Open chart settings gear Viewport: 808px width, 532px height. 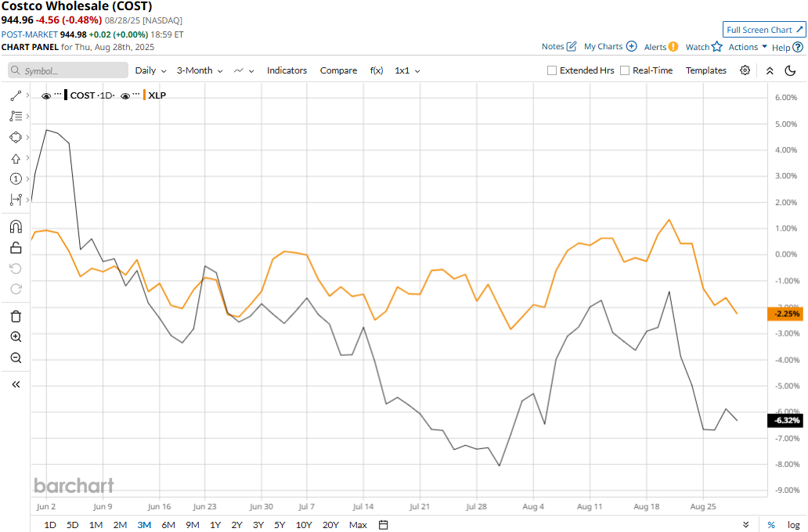[x=745, y=70]
